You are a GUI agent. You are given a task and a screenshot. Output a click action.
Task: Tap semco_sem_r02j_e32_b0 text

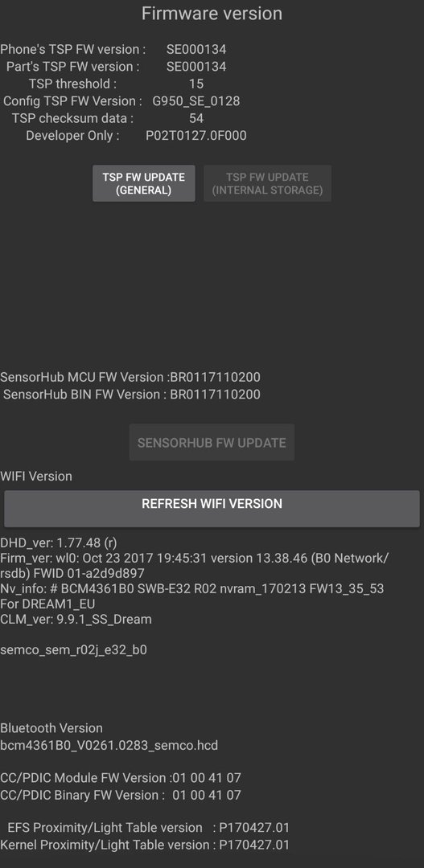point(74,649)
